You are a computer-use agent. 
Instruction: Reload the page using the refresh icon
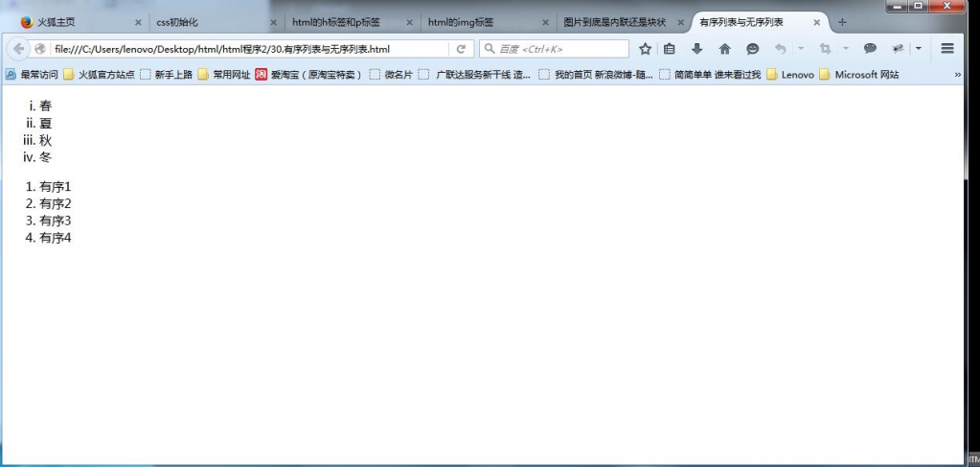(x=461, y=49)
